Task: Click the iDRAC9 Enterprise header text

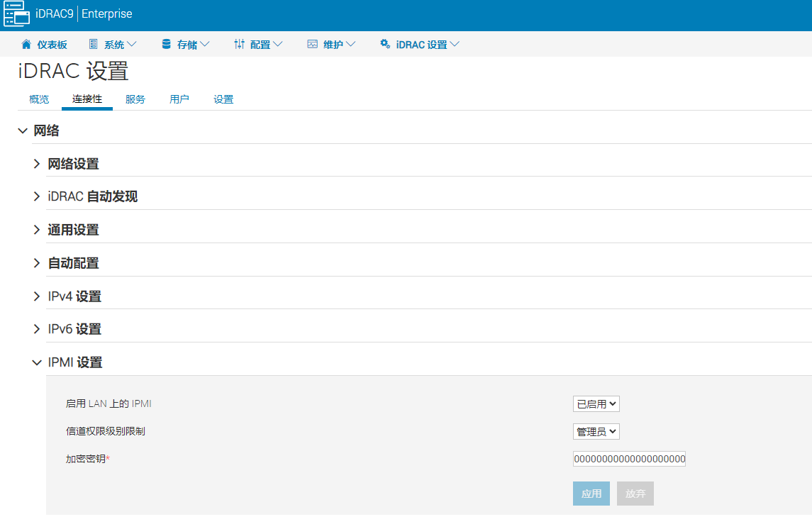Action: tap(84, 14)
